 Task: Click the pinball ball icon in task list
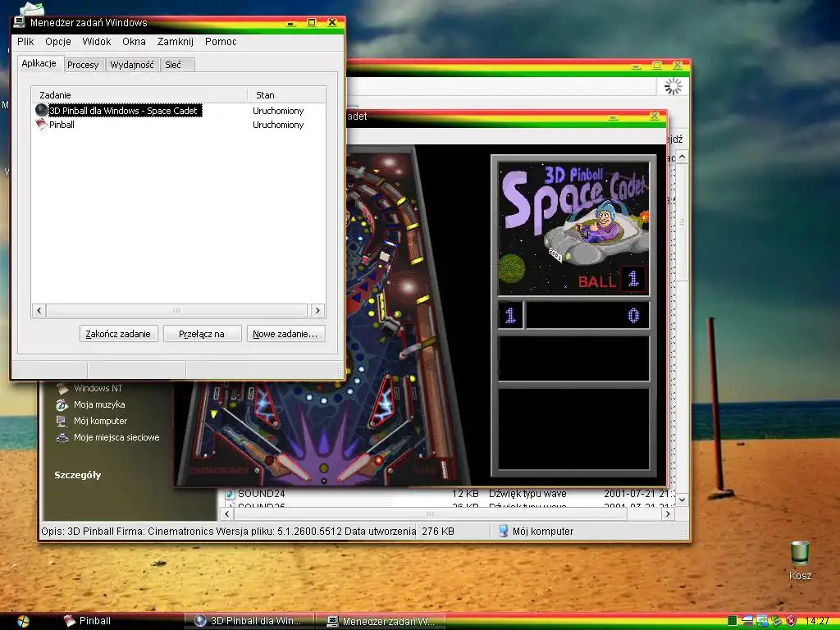click(41, 111)
